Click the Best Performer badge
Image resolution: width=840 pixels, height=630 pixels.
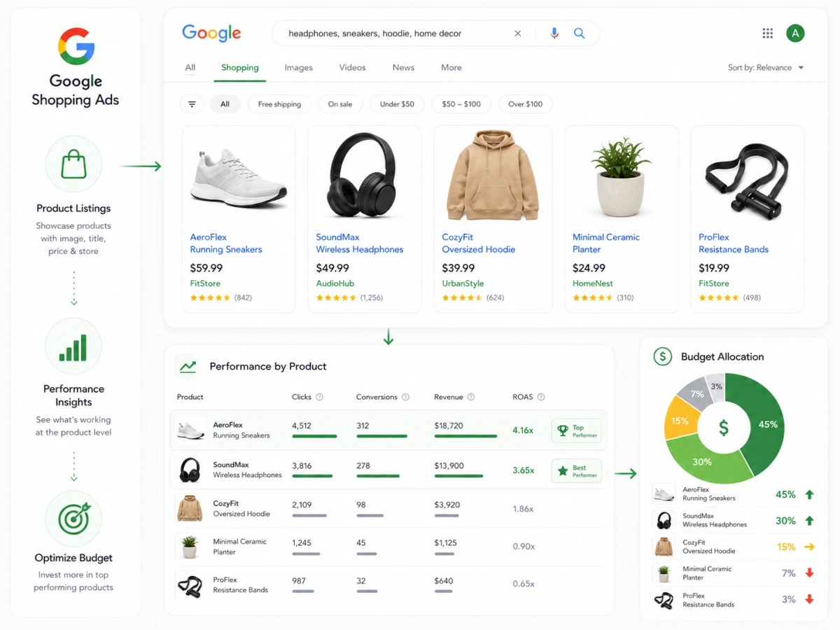[x=576, y=470]
